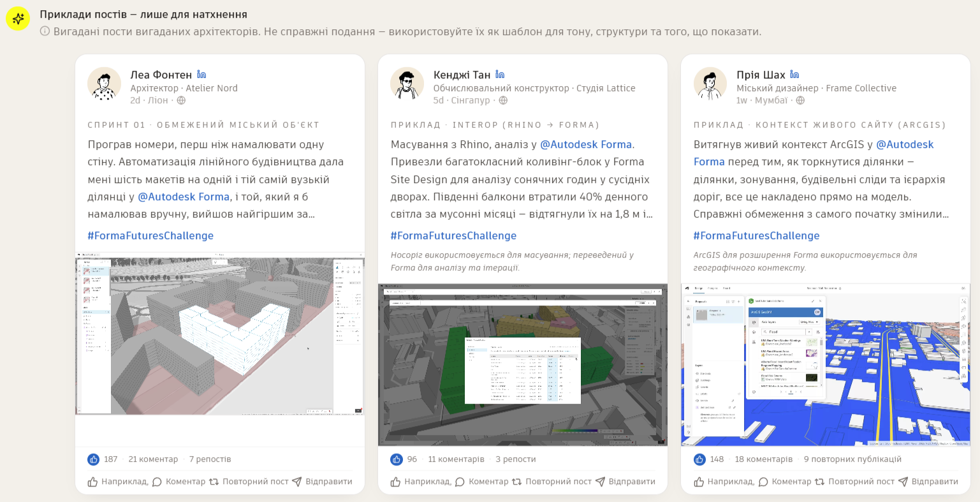Send Леа Фонтен's post
The height and width of the screenshot is (502, 980).
[x=322, y=482]
